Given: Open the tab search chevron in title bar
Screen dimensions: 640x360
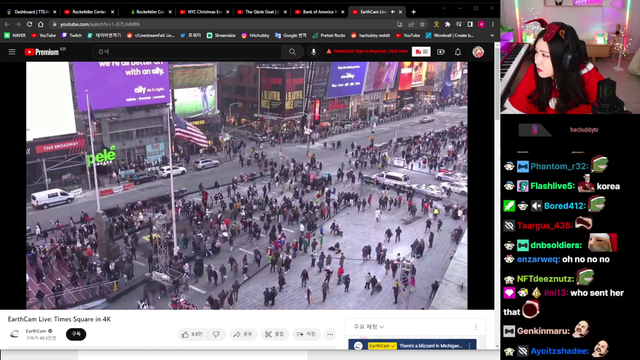Looking at the screenshot, I should pos(444,8).
